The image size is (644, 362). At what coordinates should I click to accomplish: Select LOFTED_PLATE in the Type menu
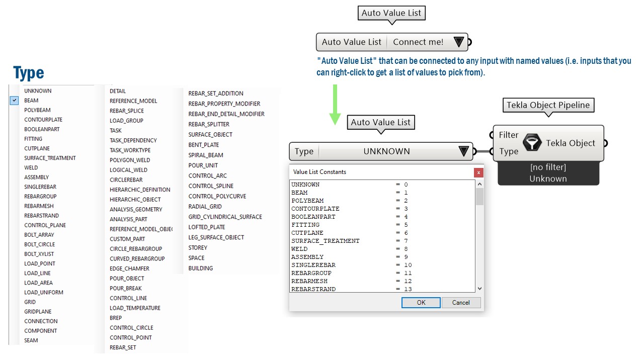(207, 227)
